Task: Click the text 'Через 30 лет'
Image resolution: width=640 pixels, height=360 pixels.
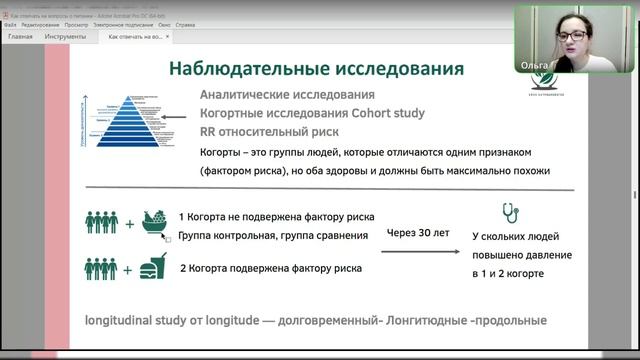Action: pyautogui.click(x=418, y=233)
